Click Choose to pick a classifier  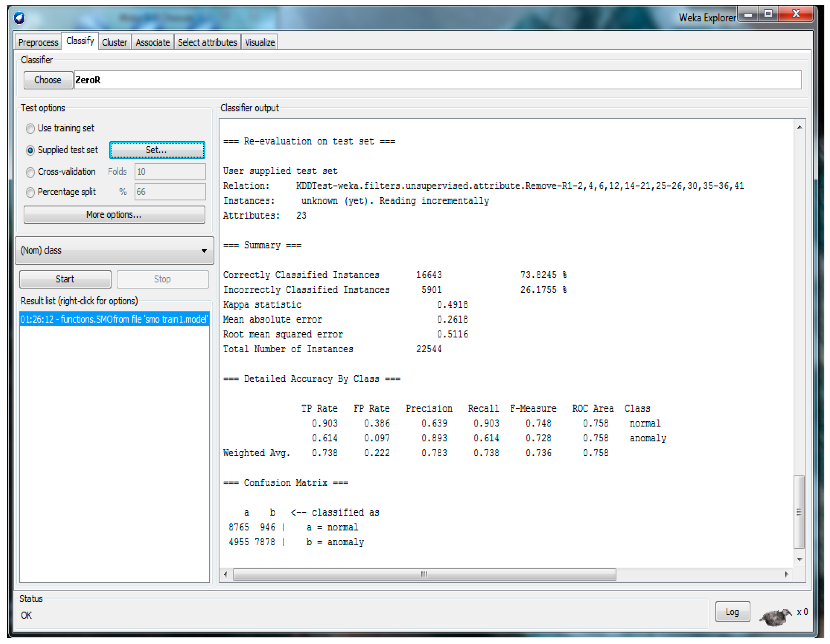[x=48, y=80]
